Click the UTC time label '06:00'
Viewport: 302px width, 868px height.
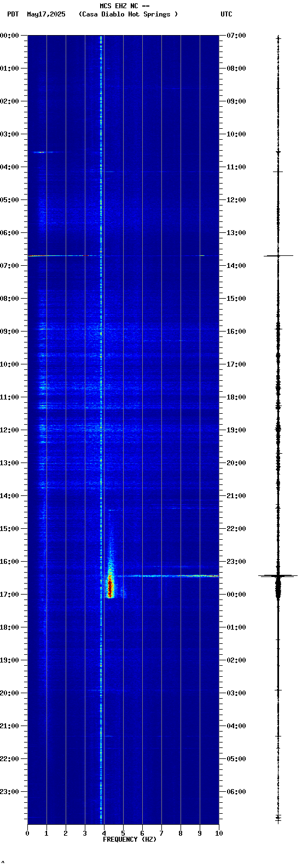click(x=236, y=792)
